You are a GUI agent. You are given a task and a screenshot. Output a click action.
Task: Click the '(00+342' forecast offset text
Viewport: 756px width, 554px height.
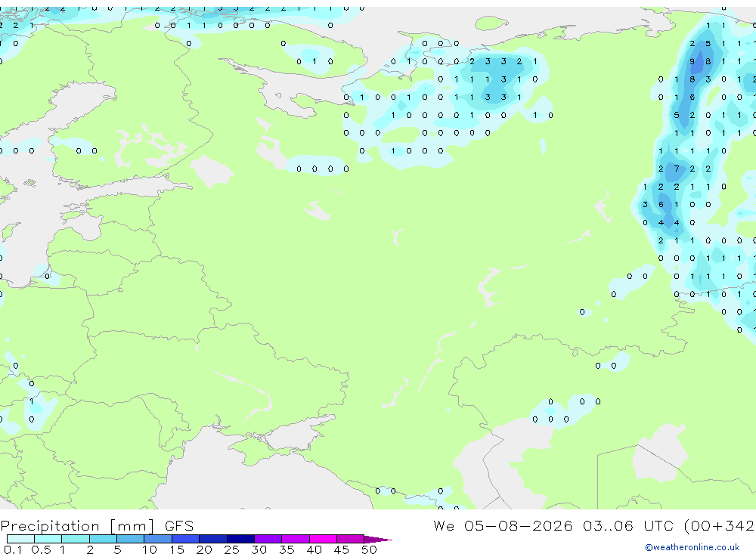pos(719,525)
